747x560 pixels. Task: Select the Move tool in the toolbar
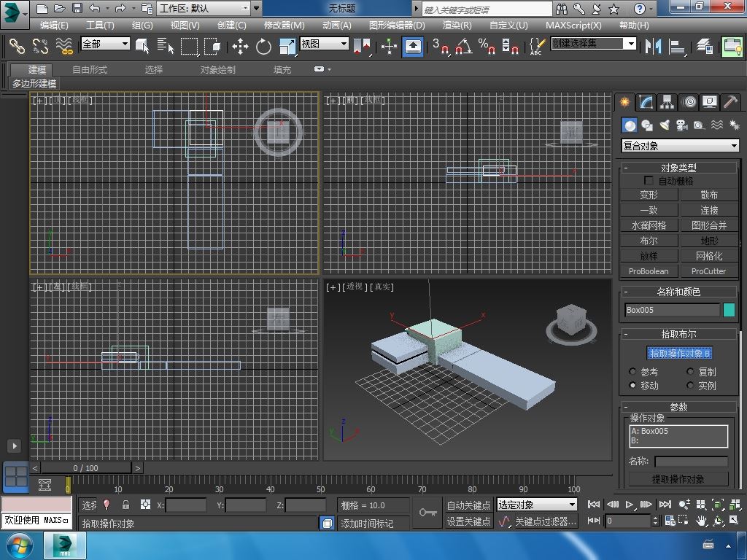[240, 47]
